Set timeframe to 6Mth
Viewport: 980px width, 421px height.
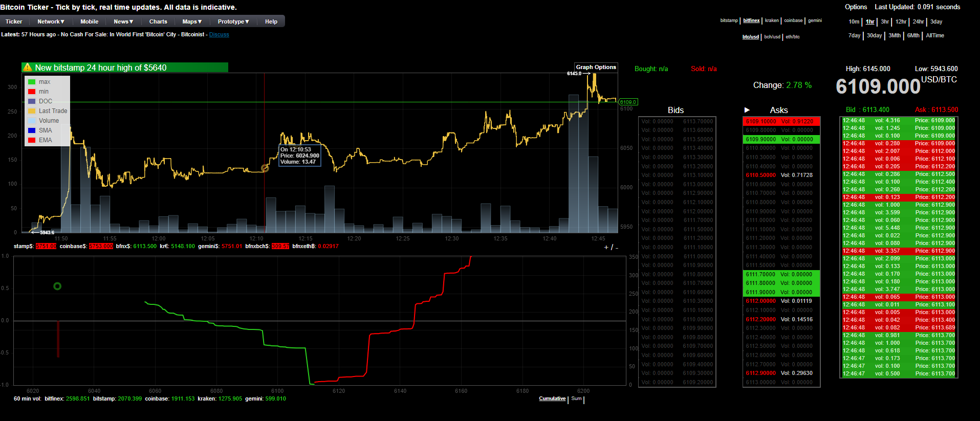tap(913, 35)
